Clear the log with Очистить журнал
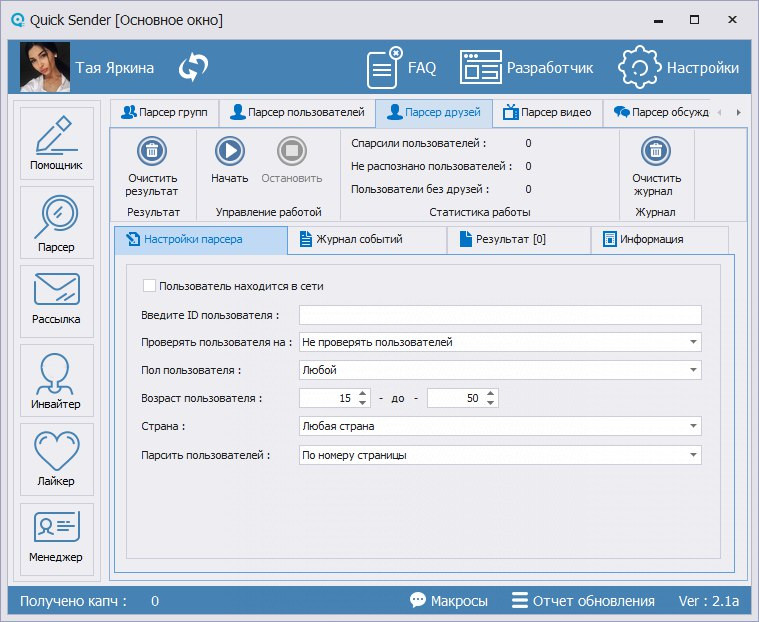Image resolution: width=759 pixels, height=622 pixels. point(656,151)
